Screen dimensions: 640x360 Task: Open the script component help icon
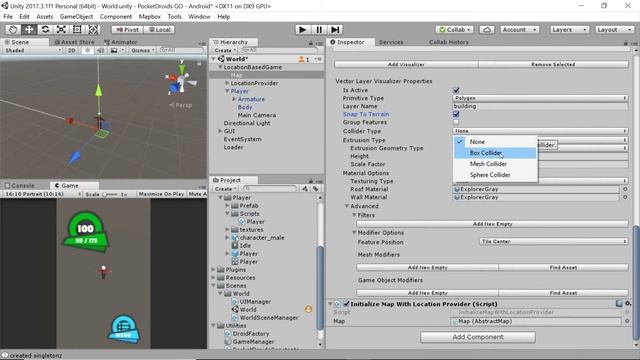tap(619, 304)
